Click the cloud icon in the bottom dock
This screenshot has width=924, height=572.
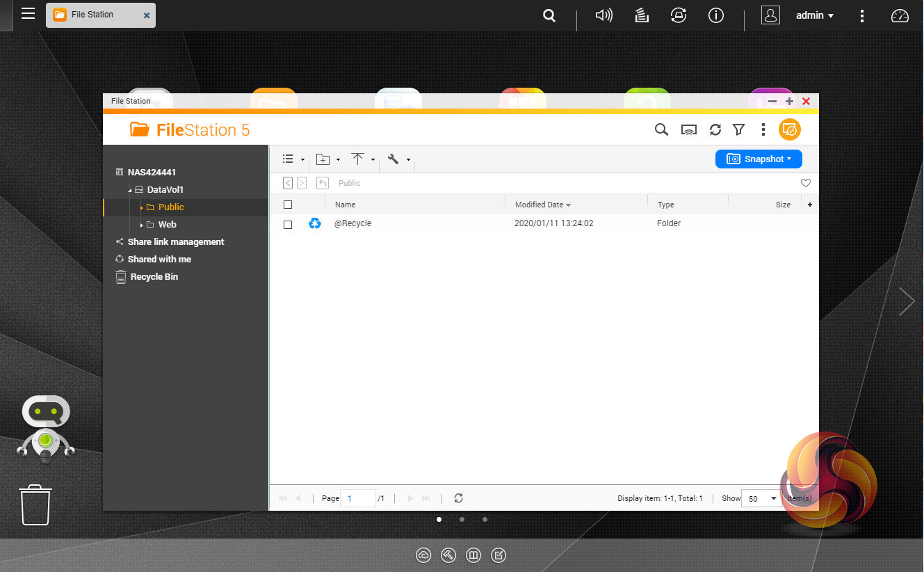pyautogui.click(x=423, y=555)
